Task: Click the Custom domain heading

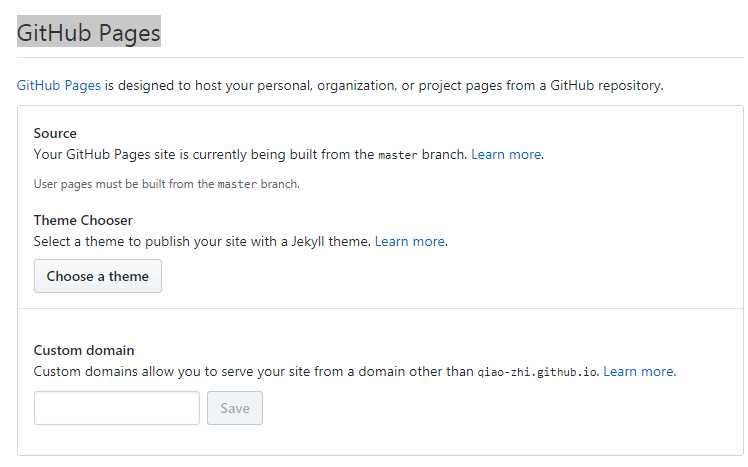Action: pyautogui.click(x=84, y=350)
